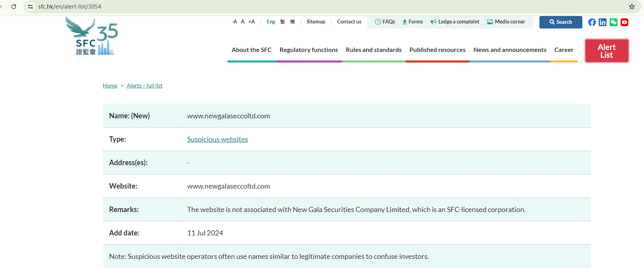The height and width of the screenshot is (269, 644).
Task: Open the Rules and standards menu
Action: click(x=374, y=50)
